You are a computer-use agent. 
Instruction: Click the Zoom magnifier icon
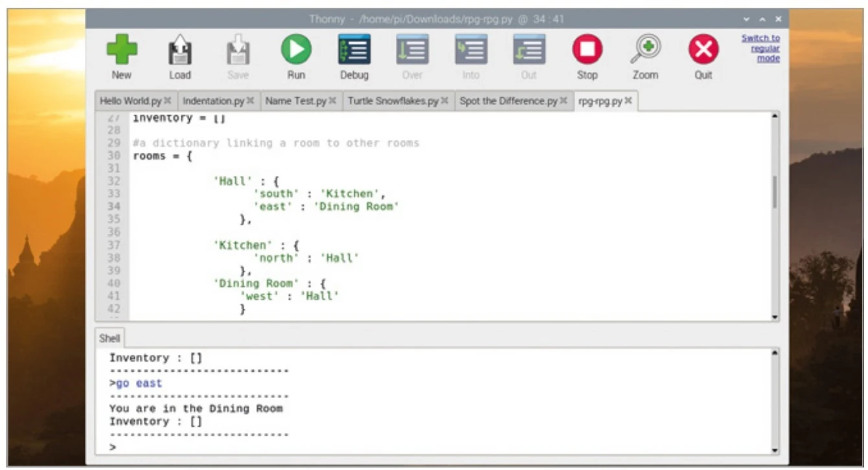coord(645,50)
